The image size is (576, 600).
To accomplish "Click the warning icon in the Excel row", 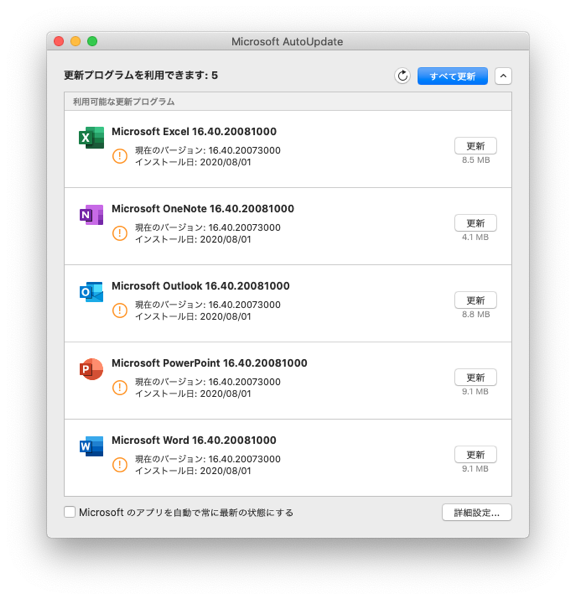I will 120,156.
